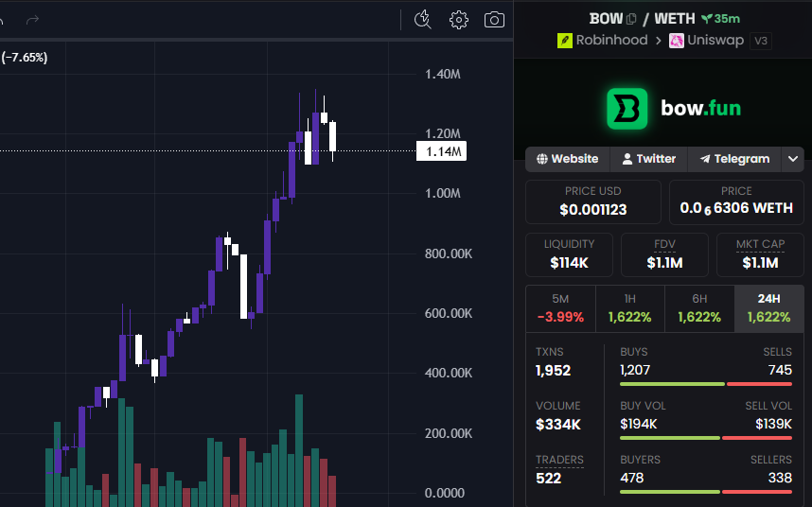
Task: Select the 1H timeframe tab
Action: tap(629, 308)
